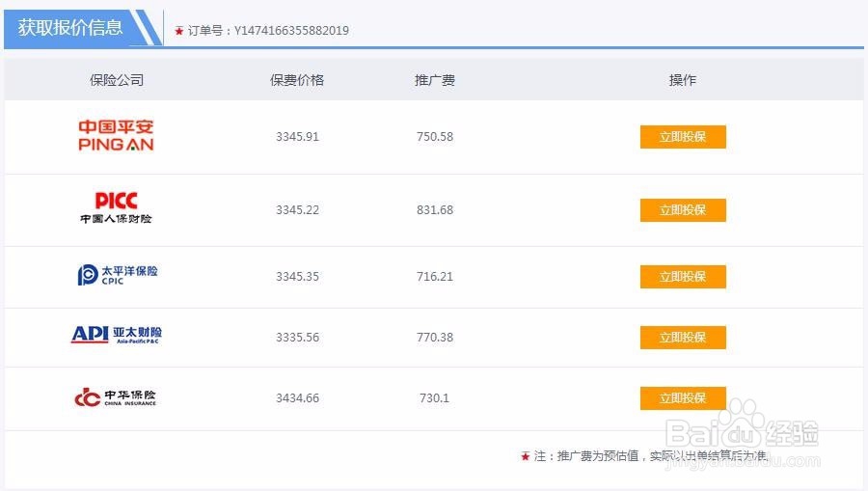The height and width of the screenshot is (491, 868).
Task: Click the PICC 中国人保财险 logo
Action: tap(116, 207)
